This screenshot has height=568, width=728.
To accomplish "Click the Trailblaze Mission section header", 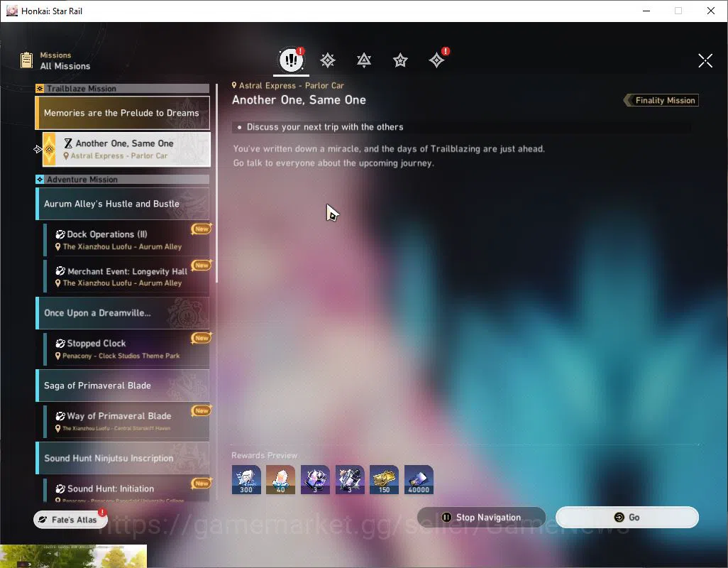I will [123, 88].
